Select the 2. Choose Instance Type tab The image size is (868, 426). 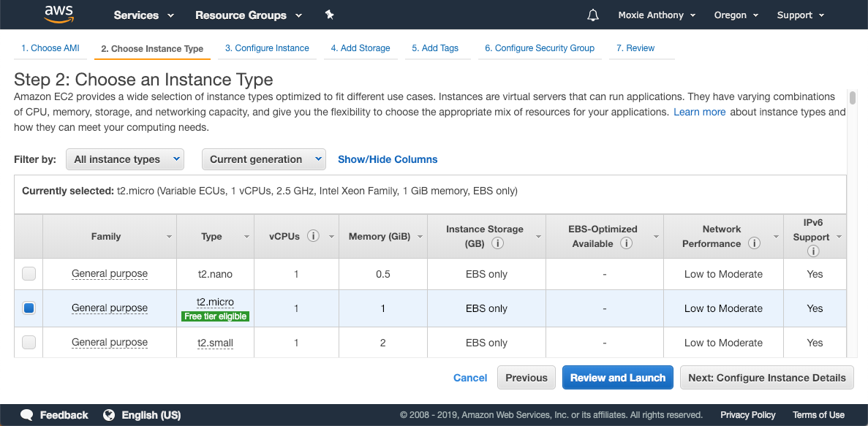(x=152, y=49)
